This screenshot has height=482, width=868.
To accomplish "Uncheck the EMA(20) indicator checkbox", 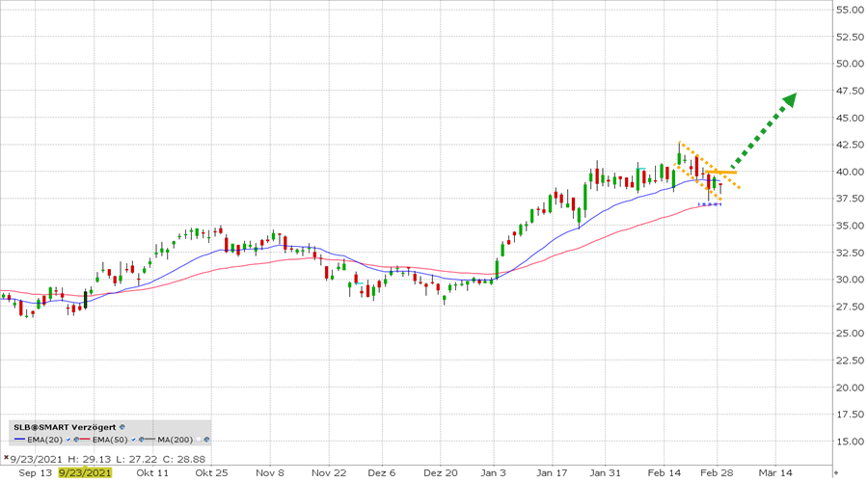I will pos(68,440).
